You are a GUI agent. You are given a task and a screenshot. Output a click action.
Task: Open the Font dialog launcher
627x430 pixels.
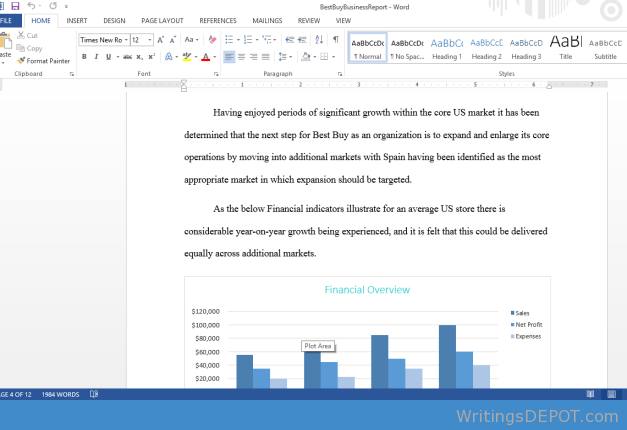[x=216, y=74]
